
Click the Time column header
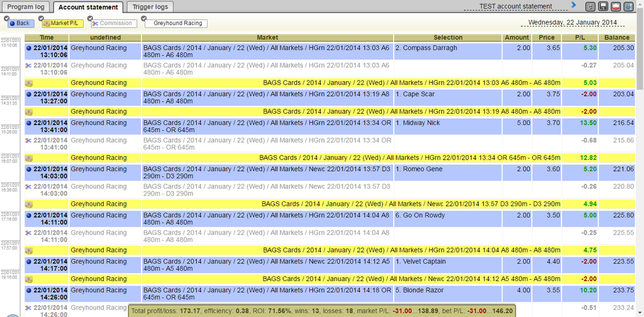47,37
